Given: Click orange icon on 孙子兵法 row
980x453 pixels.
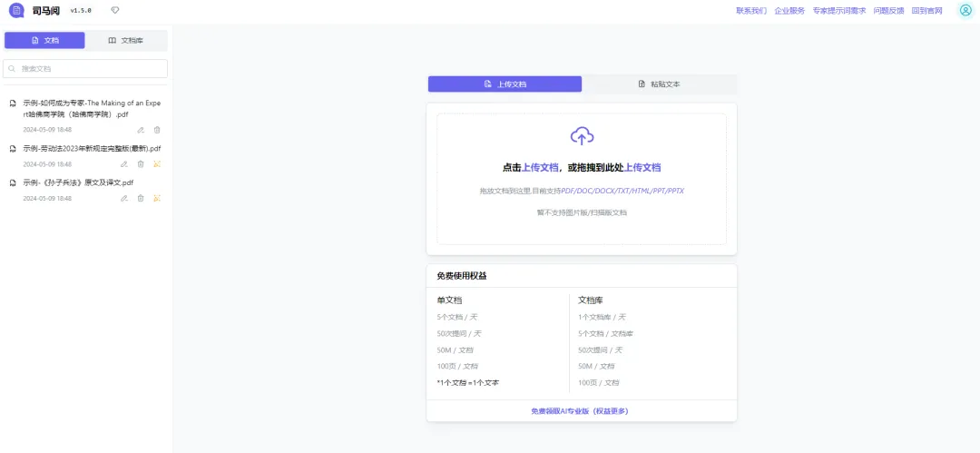Looking at the screenshot, I should 157,198.
